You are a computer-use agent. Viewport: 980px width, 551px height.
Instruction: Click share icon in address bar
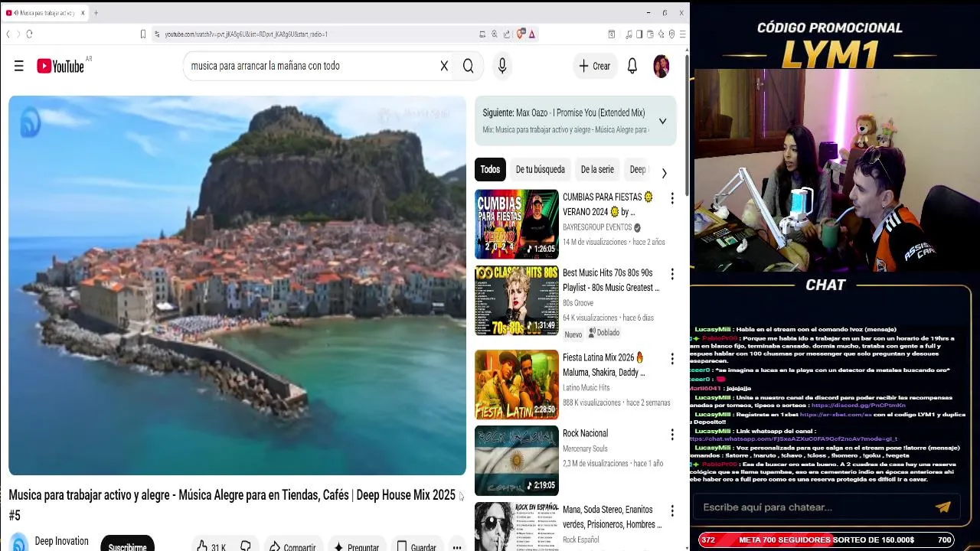pyautogui.click(x=507, y=34)
